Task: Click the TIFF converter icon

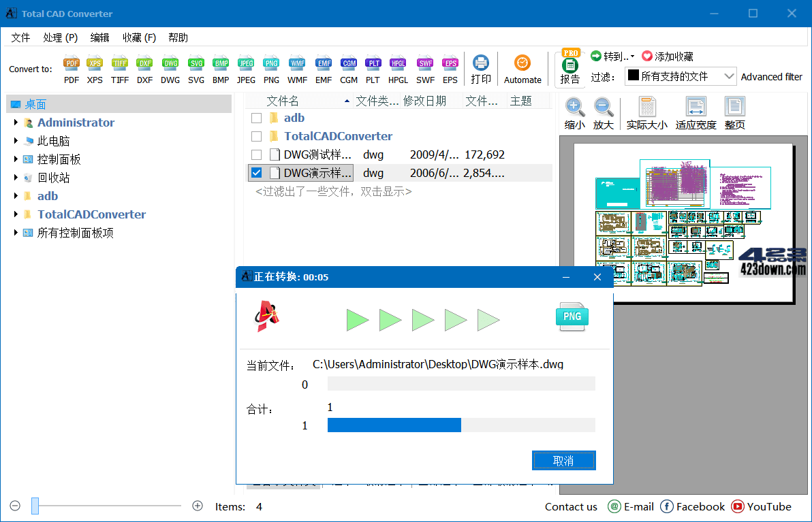Action: 119,68
